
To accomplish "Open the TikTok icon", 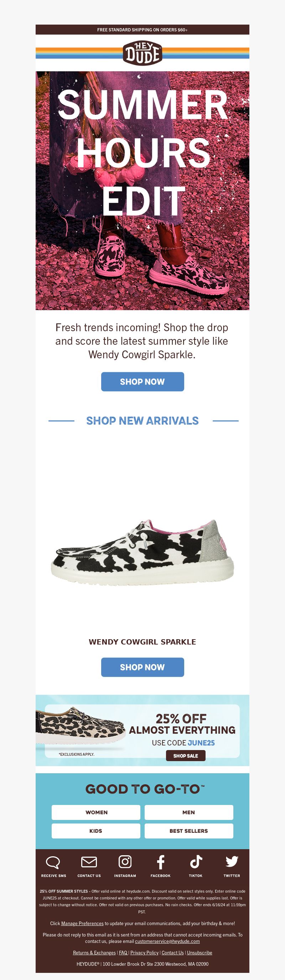I will pyautogui.click(x=196, y=862).
